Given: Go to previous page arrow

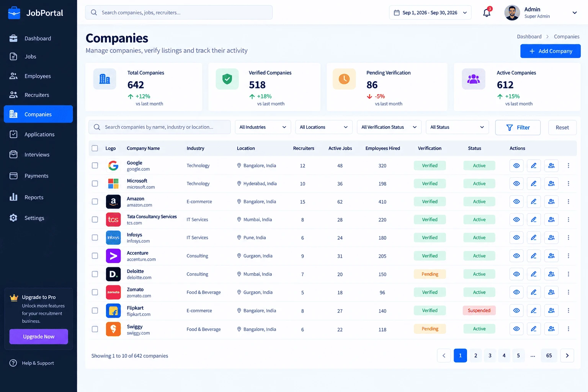Looking at the screenshot, I should pos(444,356).
